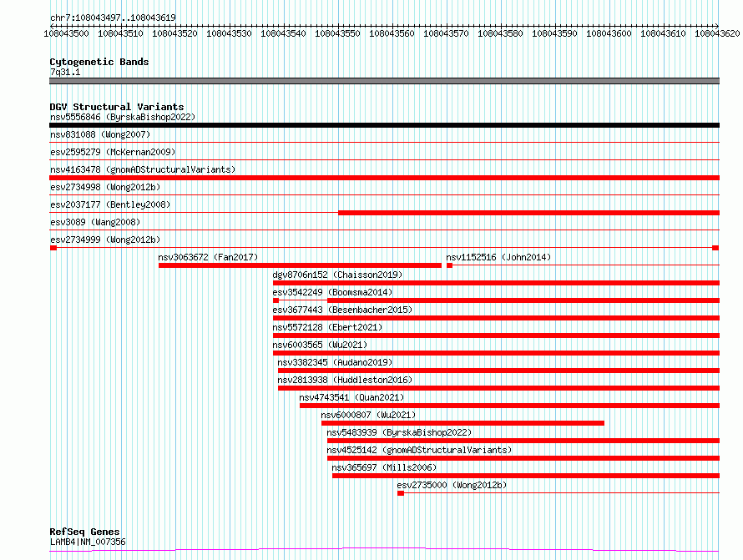Open variant nsv5483939 (ByrskaBishop2022)
The height and width of the screenshot is (560, 743).
399,432
